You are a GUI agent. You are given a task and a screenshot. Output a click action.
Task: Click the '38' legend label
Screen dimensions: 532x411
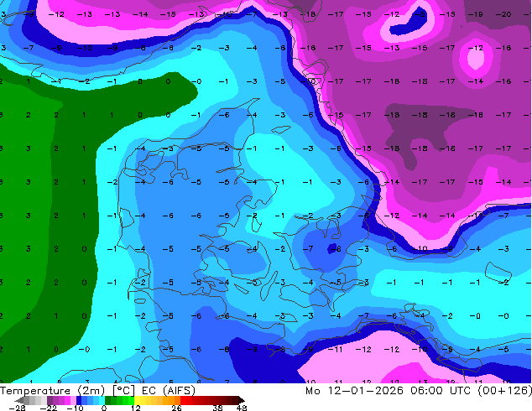tap(218, 408)
